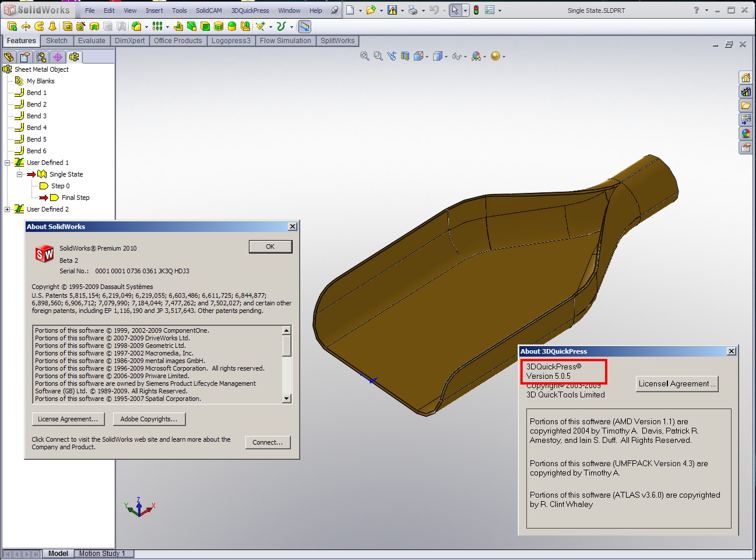Collapse the Single State tree node
This screenshot has width=756, height=560.
(19, 174)
